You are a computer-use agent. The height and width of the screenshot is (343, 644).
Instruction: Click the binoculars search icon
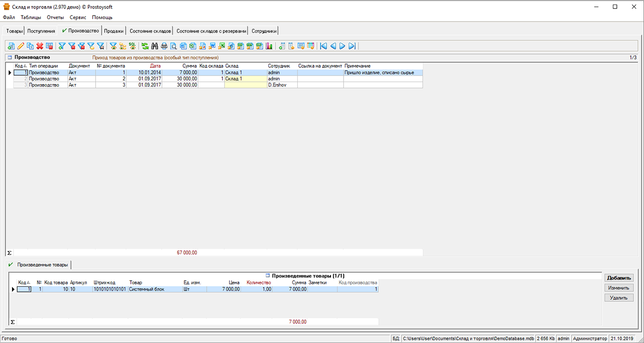pos(155,46)
